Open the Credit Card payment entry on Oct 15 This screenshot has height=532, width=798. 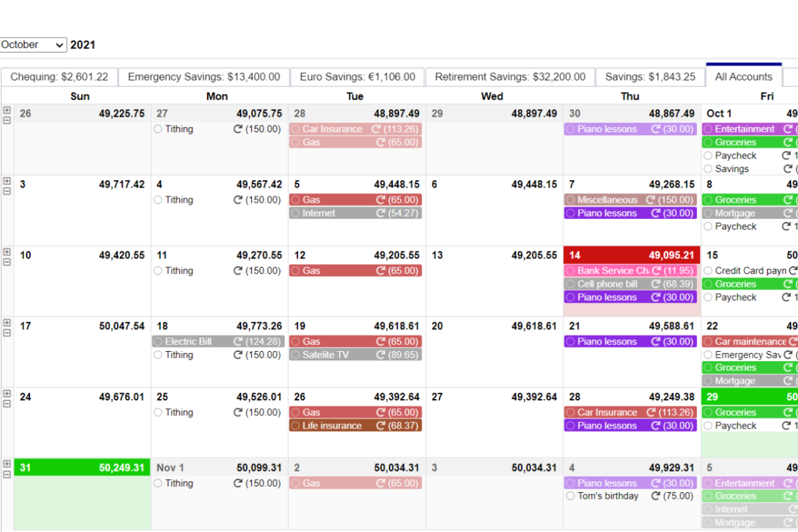(x=745, y=271)
